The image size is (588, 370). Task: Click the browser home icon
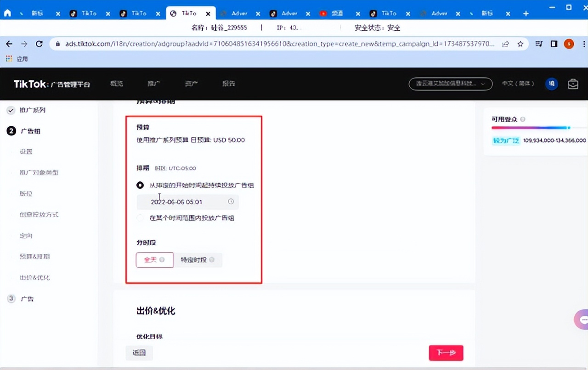pyautogui.click(x=7, y=13)
